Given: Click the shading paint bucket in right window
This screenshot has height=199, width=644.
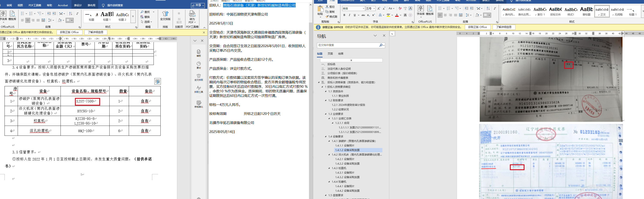Looking at the screenshot, I should click(477, 15).
